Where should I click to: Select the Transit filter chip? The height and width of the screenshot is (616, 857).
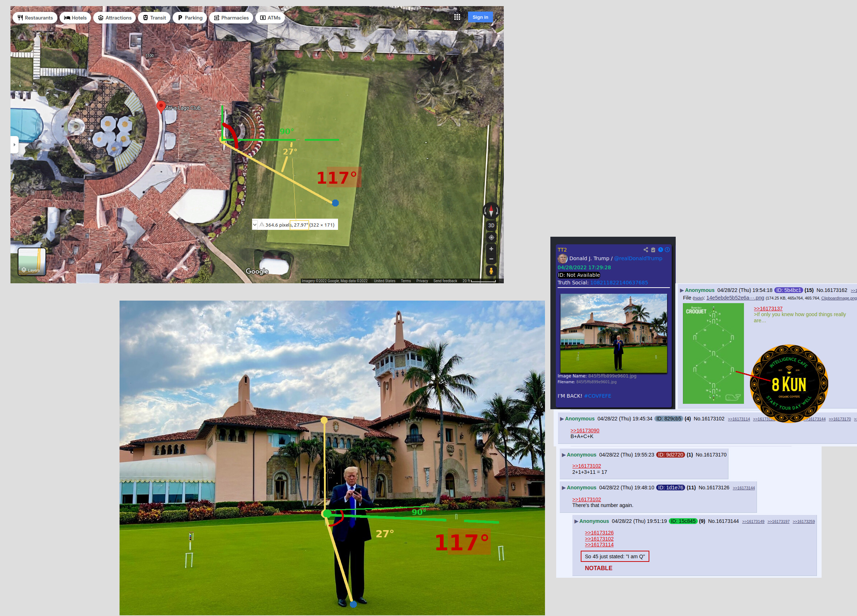(x=154, y=18)
